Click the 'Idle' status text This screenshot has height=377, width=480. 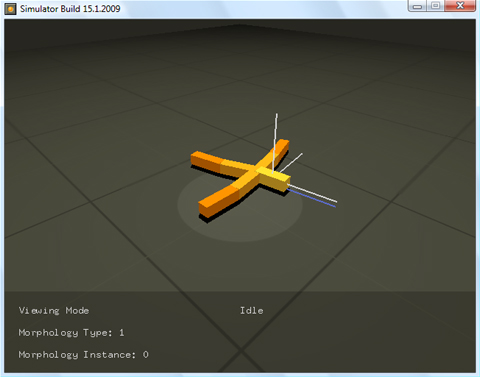click(252, 311)
